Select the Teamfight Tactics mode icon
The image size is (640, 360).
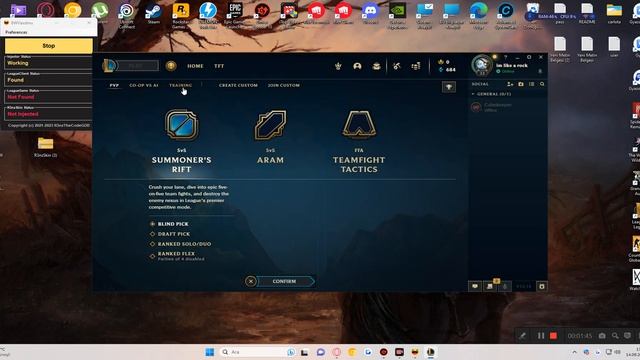359,124
